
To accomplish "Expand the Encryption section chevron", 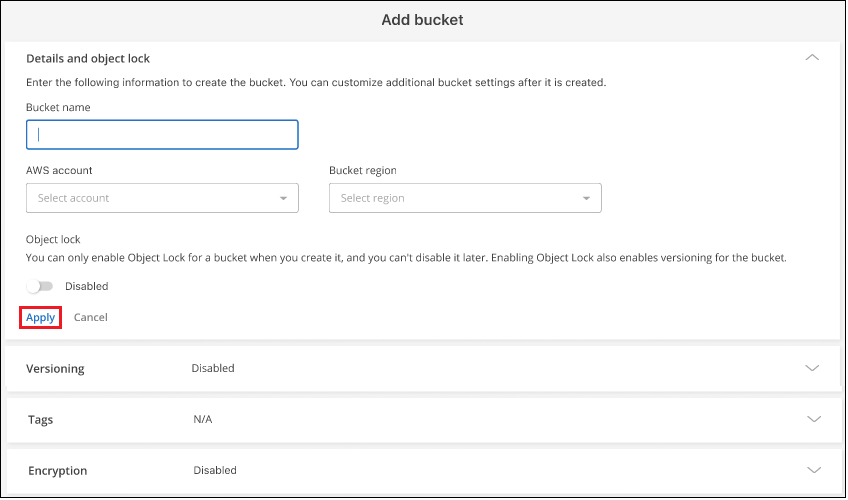I will [812, 470].
